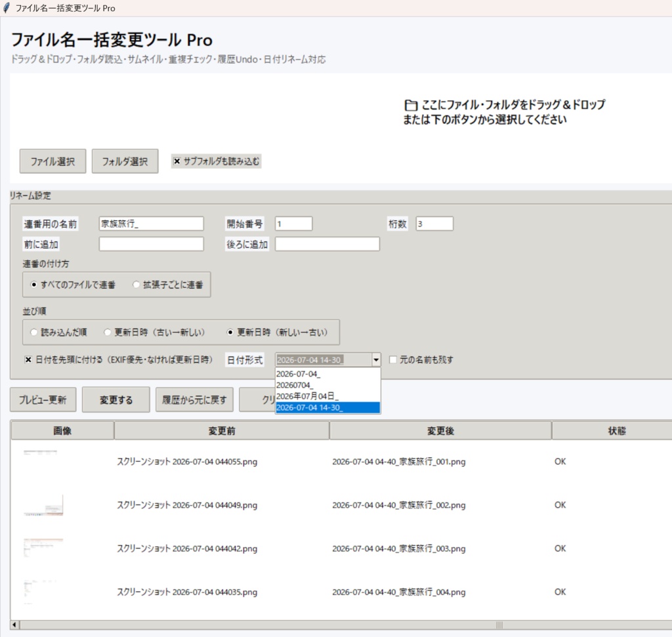This screenshot has height=637, width=672.
Task: Click thumbnail of screenshot 044042.png row
Action: pos(43,548)
